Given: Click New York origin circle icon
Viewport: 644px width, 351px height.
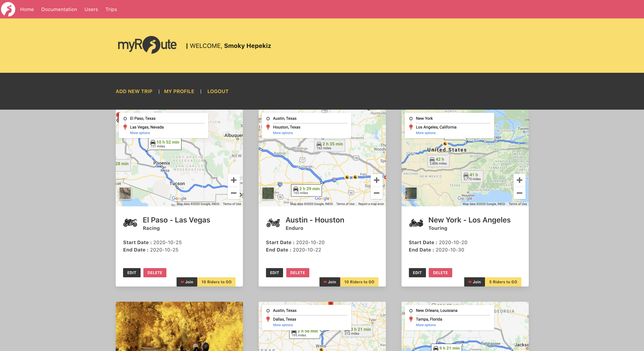Looking at the screenshot, I should 411,119.
